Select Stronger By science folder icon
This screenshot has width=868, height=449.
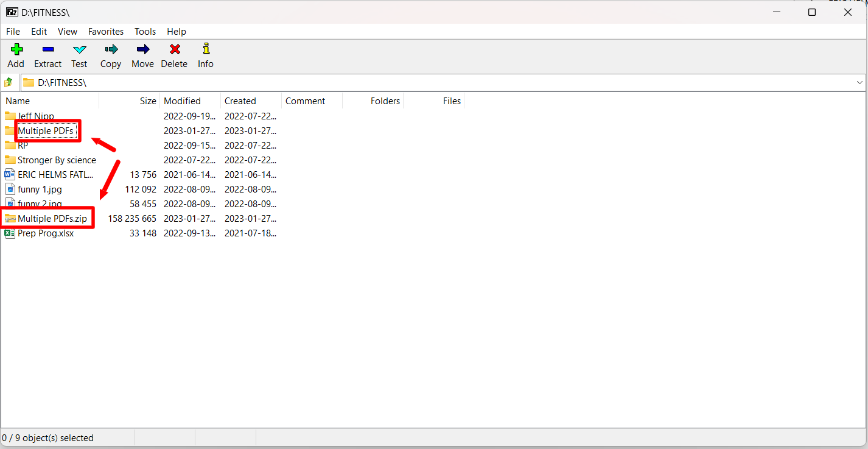tap(10, 160)
